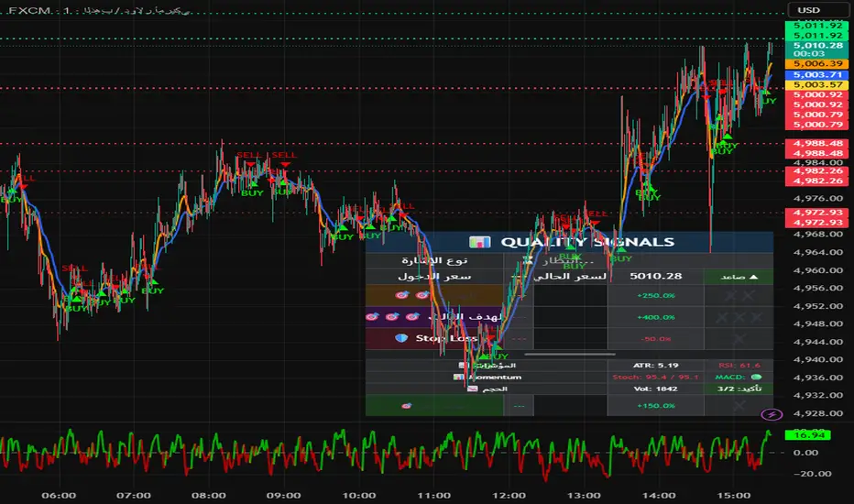
Task: Click the نوع الإشارة signal type label
Action: pyautogui.click(x=434, y=260)
